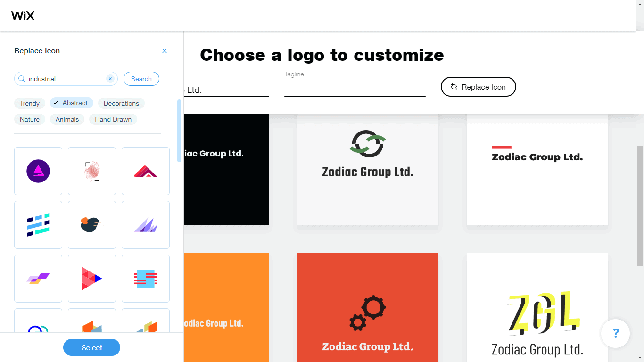The image size is (644, 362).
Task: Pick the purple and yellow parallelogram icon
Action: coord(38,279)
